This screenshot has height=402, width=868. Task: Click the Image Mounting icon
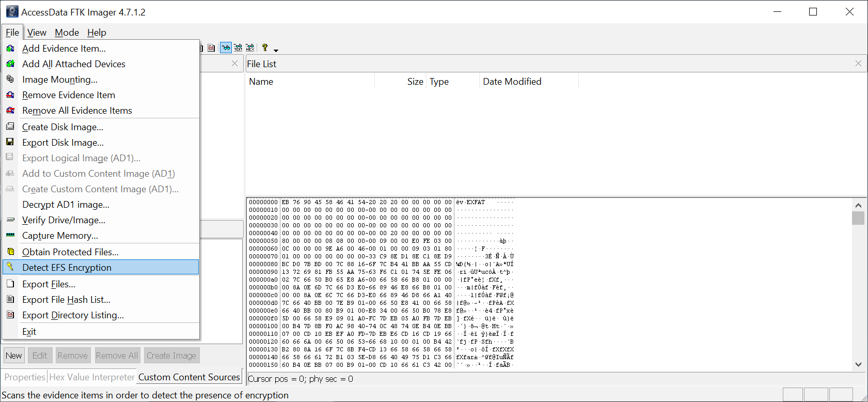pyautogui.click(x=10, y=79)
